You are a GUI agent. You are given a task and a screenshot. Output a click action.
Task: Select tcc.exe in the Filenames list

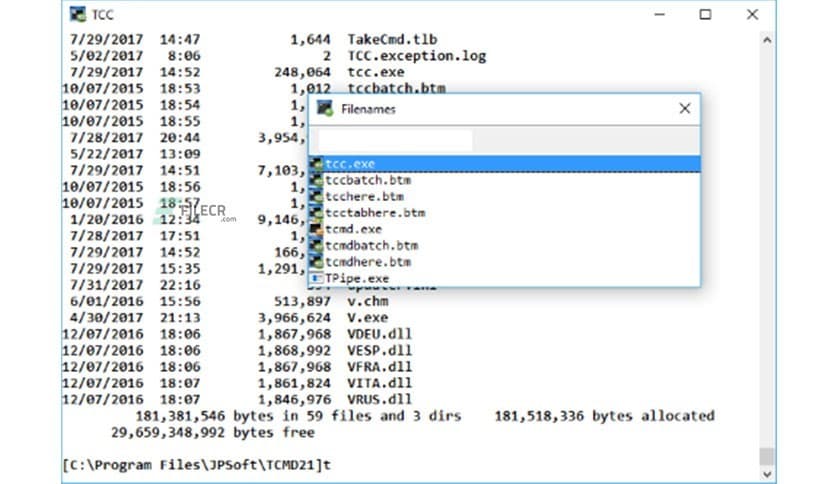pyautogui.click(x=504, y=164)
